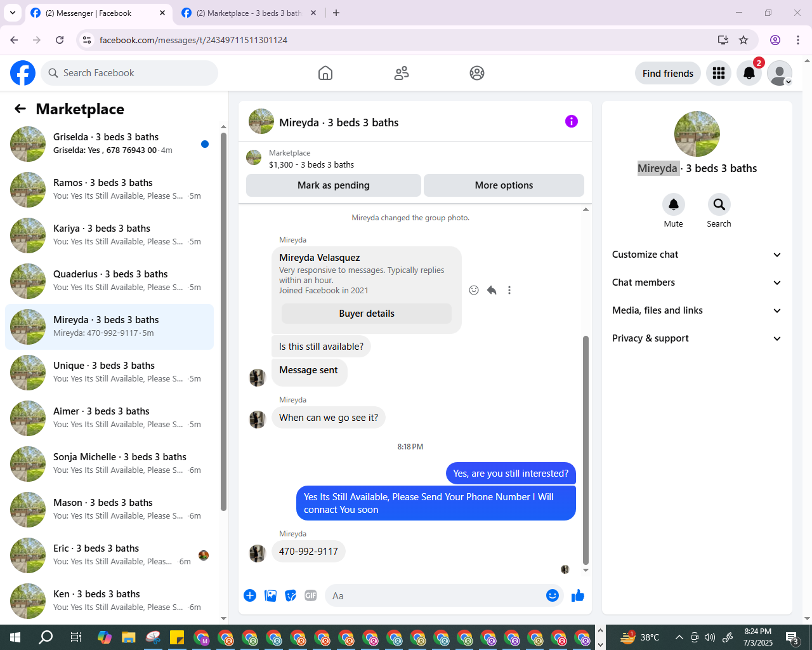View site information icon in address bar
This screenshot has height=650, width=812.
88,40
